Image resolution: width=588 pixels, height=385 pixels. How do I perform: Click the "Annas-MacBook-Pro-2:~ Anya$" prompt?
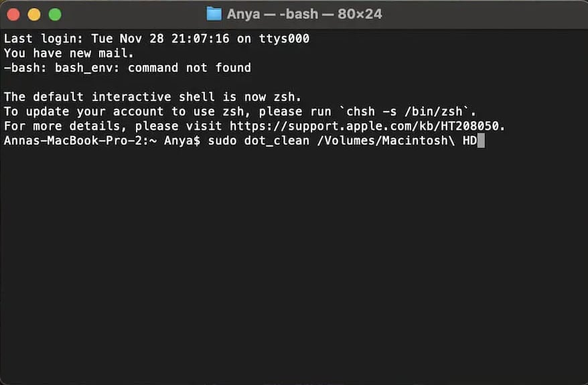[102, 141]
